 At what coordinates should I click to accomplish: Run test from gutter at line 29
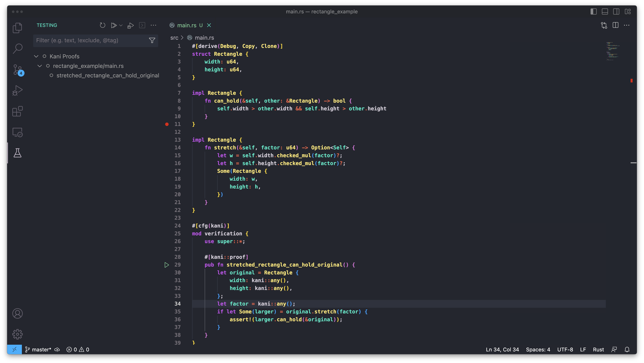(167, 265)
